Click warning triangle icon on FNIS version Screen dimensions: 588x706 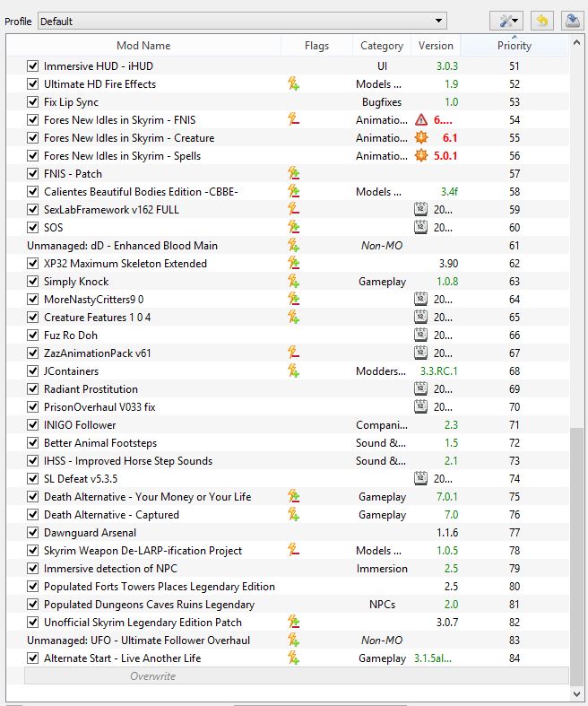click(x=421, y=120)
